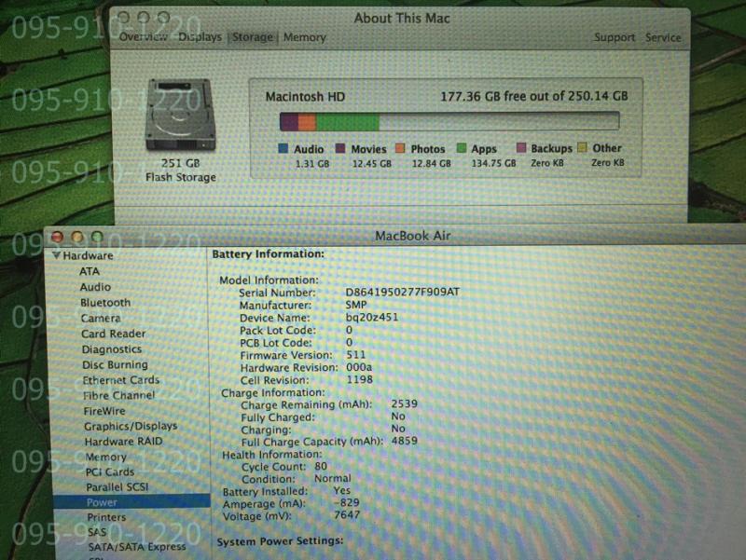Select SATA/SATA Express in the sidebar
Image resolution: width=746 pixels, height=560 pixels.
click(x=137, y=547)
